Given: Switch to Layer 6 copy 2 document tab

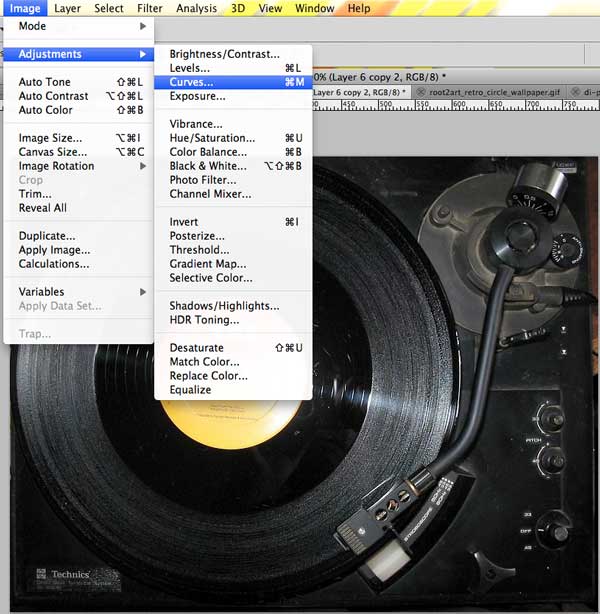Looking at the screenshot, I should click(360, 92).
